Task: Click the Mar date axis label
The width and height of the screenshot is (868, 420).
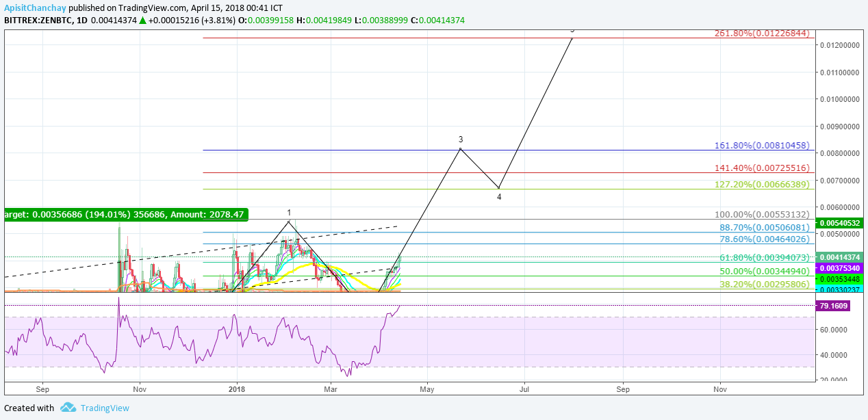Action: 331,389
